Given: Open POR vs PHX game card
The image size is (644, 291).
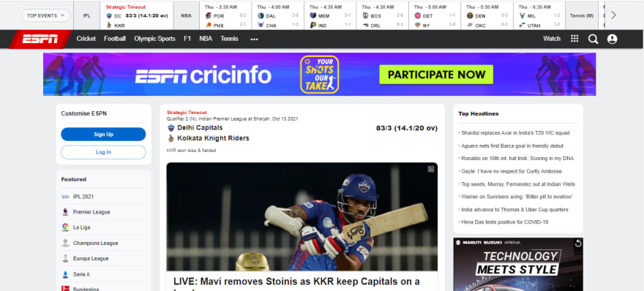Looking at the screenshot, I should coord(225,16).
